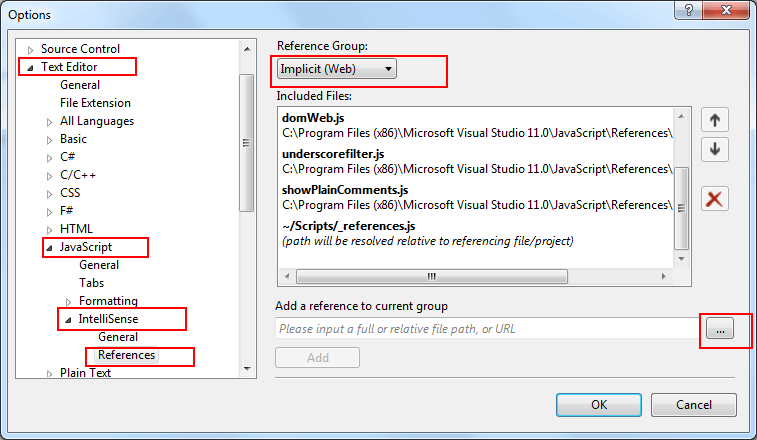
Task: Expand the HTML node
Action: pyautogui.click(x=49, y=229)
